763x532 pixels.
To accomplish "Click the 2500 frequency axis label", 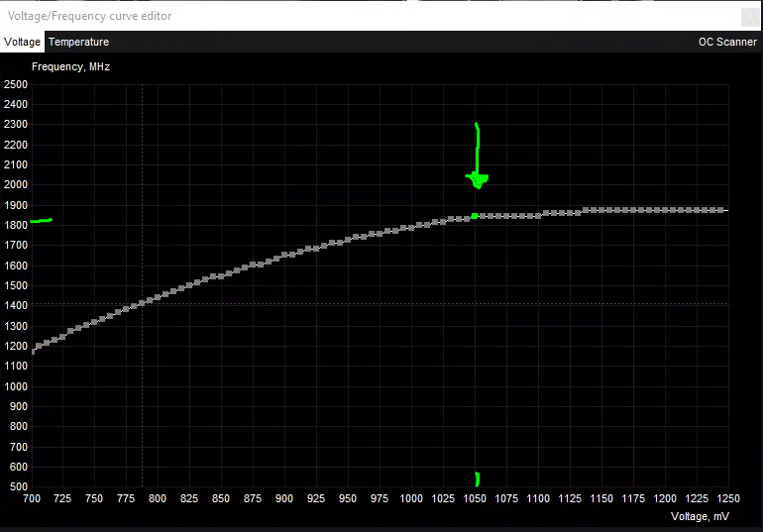I will point(16,84).
